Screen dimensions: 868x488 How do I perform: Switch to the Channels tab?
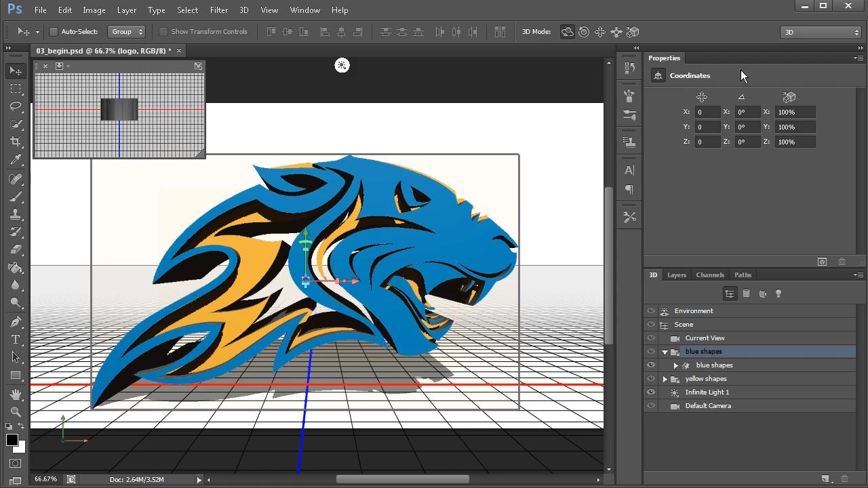pyautogui.click(x=710, y=274)
